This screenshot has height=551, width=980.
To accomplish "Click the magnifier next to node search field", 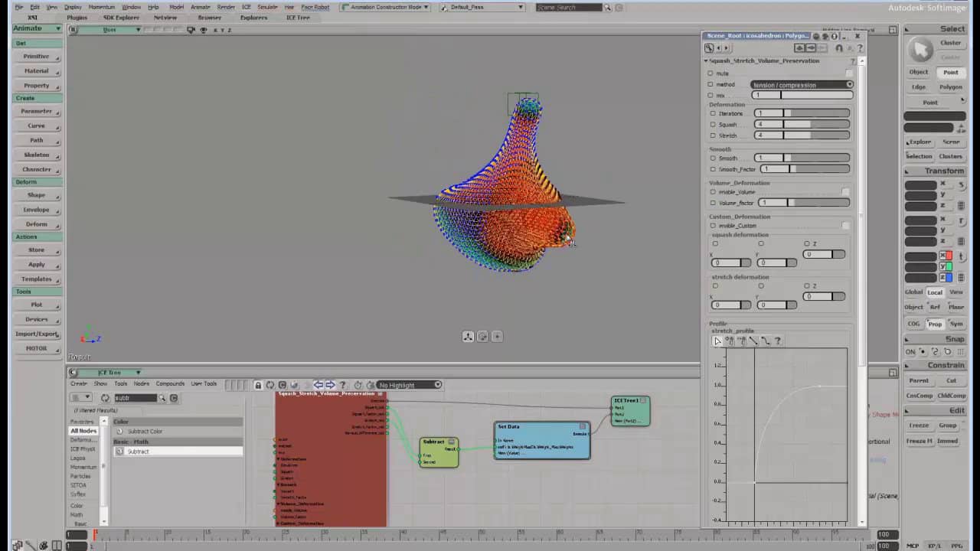I will pos(162,398).
